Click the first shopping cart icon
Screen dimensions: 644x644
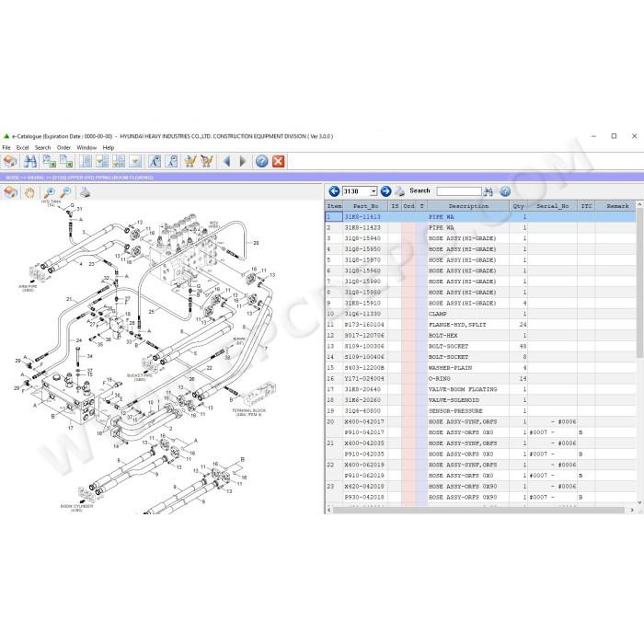click(x=190, y=161)
